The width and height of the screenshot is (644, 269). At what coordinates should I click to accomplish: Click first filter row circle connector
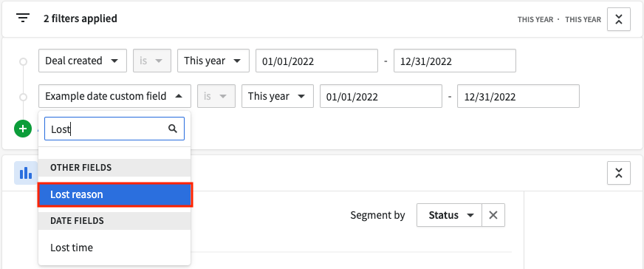[x=24, y=61]
